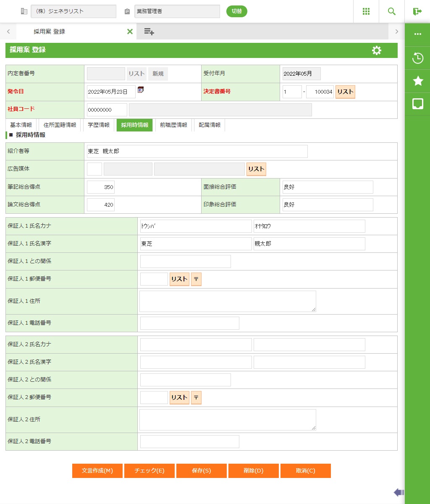Click the 切替 toggle button
This screenshot has height=504, width=430.
pos(237,11)
